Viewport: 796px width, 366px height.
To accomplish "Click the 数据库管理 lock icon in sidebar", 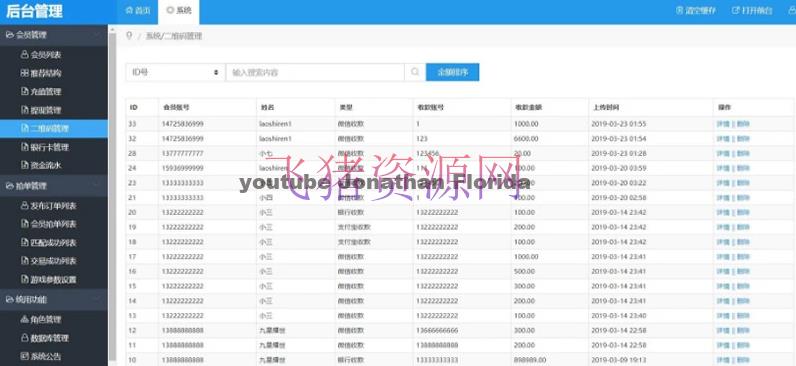I will click(x=24, y=338).
